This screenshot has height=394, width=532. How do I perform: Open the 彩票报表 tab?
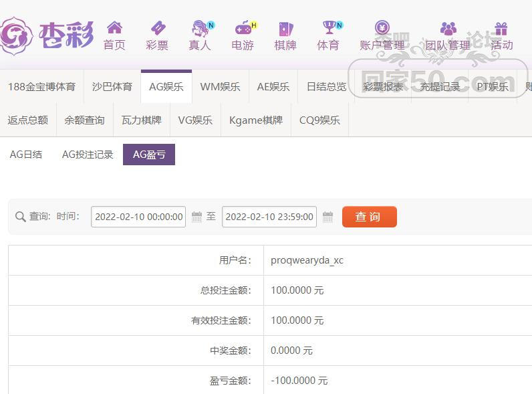(x=383, y=86)
